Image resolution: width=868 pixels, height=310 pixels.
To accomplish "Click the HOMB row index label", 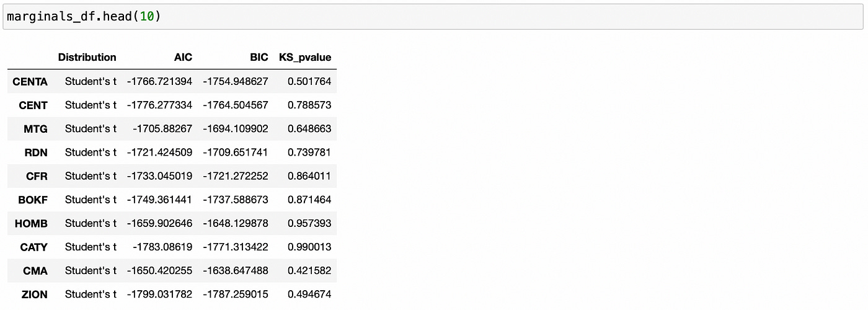I will 31,223.
